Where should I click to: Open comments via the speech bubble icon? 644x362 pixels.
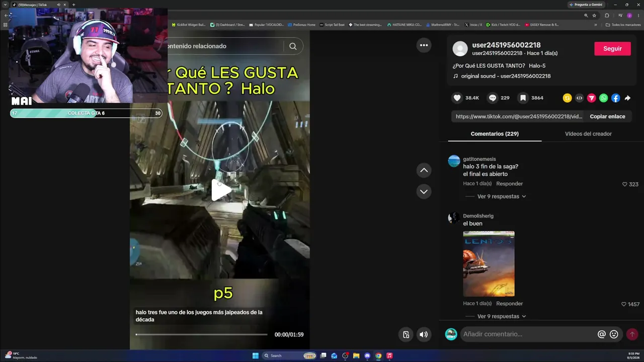493,98
